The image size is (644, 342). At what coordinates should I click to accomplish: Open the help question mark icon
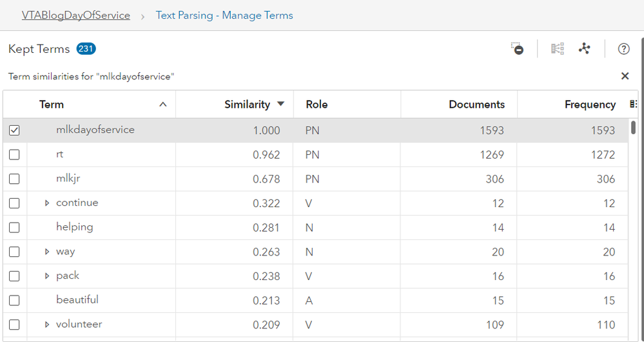click(623, 49)
